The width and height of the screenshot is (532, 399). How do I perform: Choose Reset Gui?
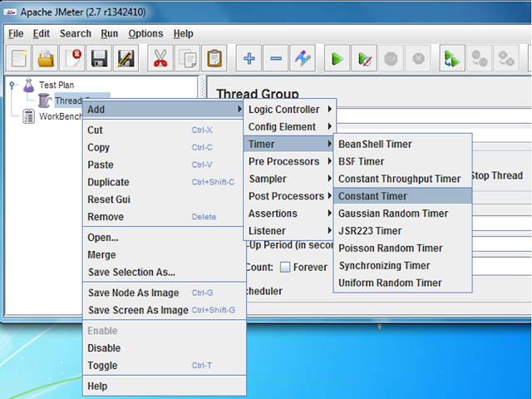tap(165, 199)
